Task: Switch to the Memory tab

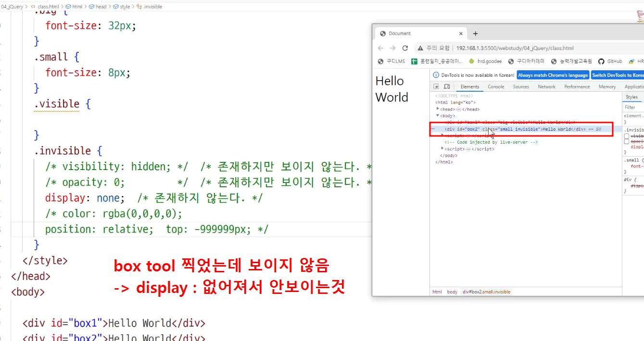Action: 607,87
